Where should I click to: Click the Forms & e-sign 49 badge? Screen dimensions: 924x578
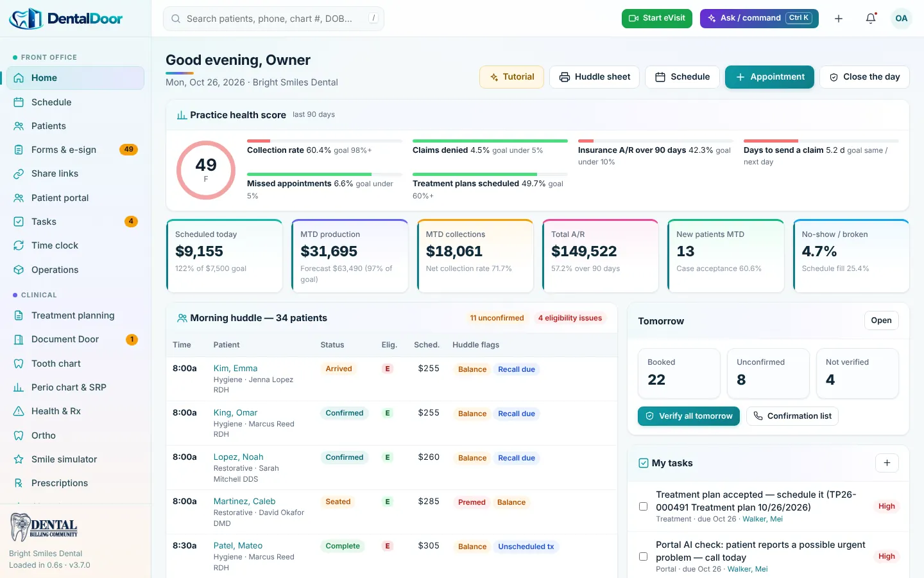coord(128,150)
